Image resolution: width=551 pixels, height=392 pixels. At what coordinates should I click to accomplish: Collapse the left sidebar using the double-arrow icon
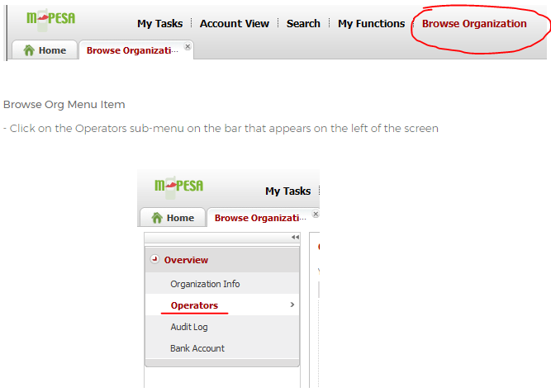pos(295,238)
